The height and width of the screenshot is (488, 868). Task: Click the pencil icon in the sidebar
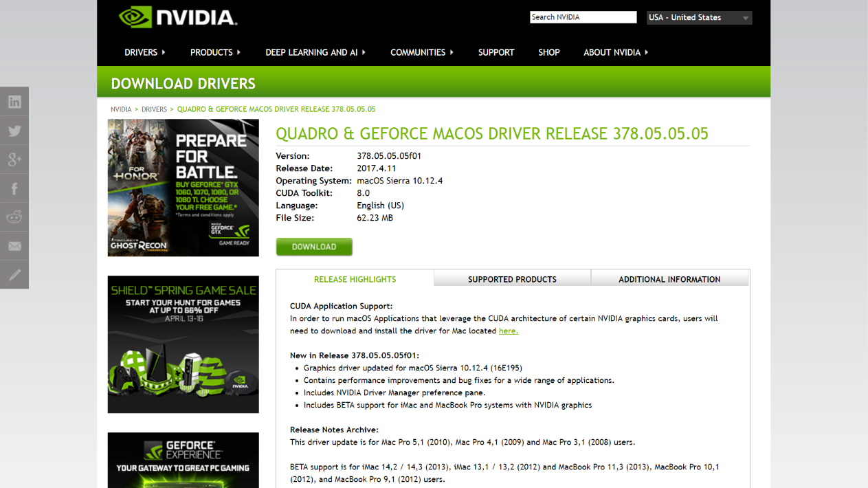point(14,275)
